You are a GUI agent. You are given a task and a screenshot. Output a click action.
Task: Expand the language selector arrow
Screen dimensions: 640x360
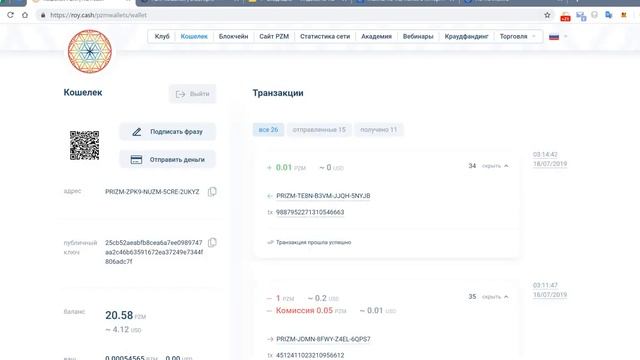(566, 37)
